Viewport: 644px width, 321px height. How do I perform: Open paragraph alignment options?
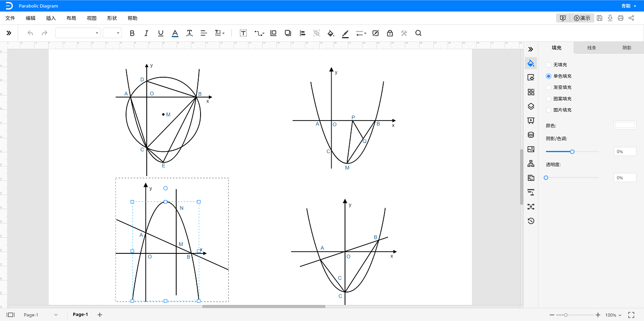click(204, 33)
